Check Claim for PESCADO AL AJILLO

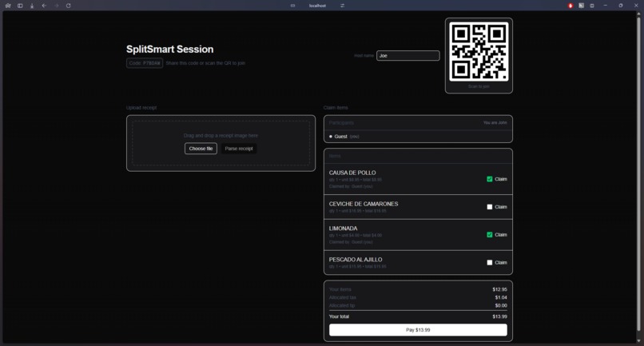[x=490, y=263]
